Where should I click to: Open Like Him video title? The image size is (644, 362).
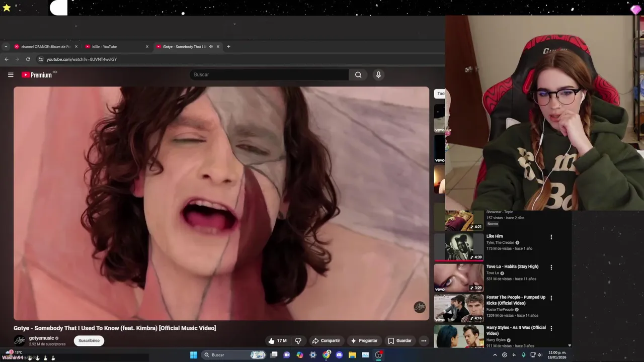(x=495, y=236)
